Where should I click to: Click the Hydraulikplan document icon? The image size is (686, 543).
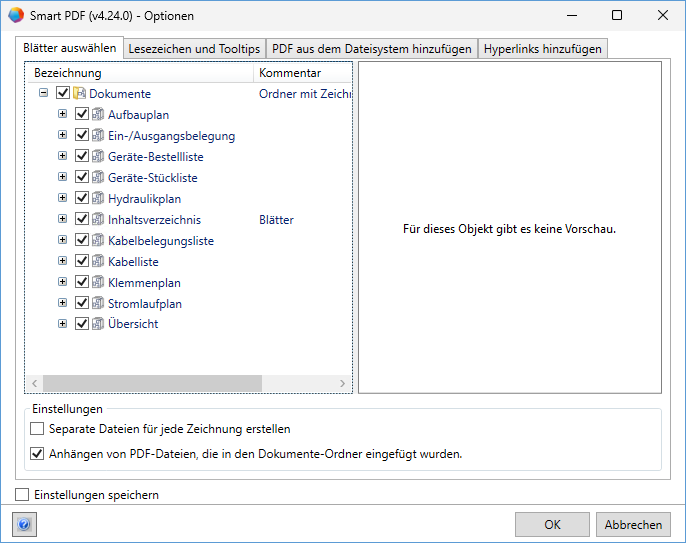coord(98,199)
